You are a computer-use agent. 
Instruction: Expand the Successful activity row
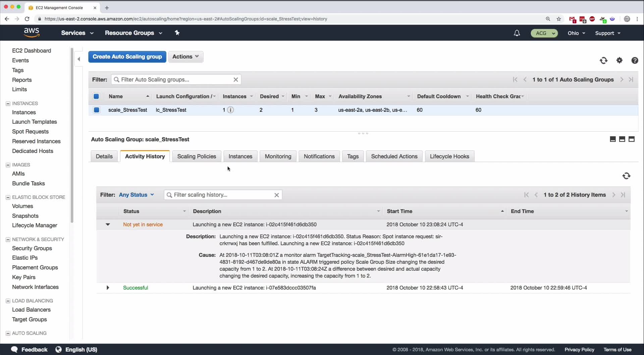pyautogui.click(x=108, y=288)
